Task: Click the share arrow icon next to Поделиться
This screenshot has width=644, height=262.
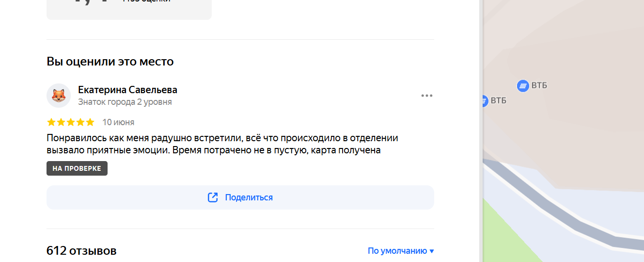Action: point(213,197)
